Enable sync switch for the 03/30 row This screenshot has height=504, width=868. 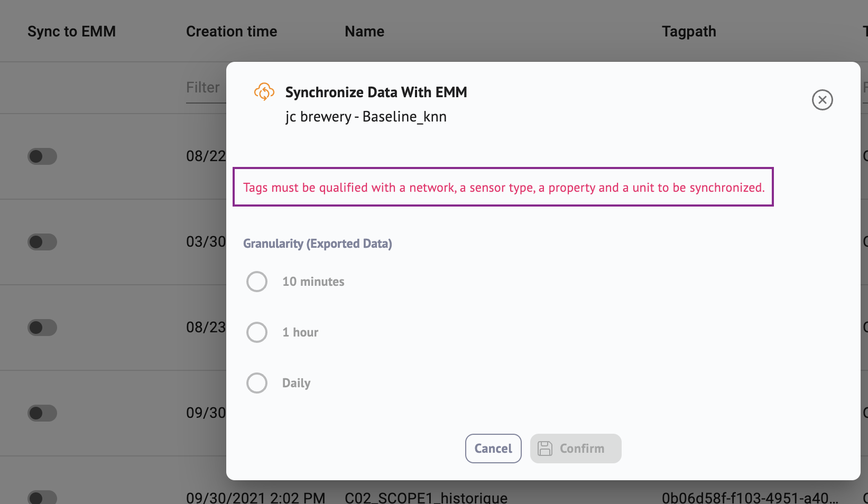coord(42,242)
